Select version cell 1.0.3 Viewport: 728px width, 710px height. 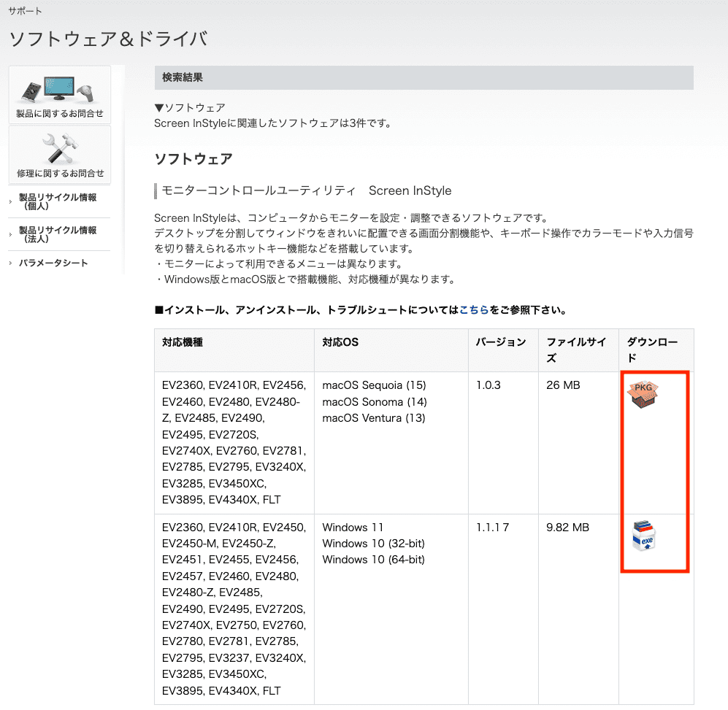[x=488, y=385]
